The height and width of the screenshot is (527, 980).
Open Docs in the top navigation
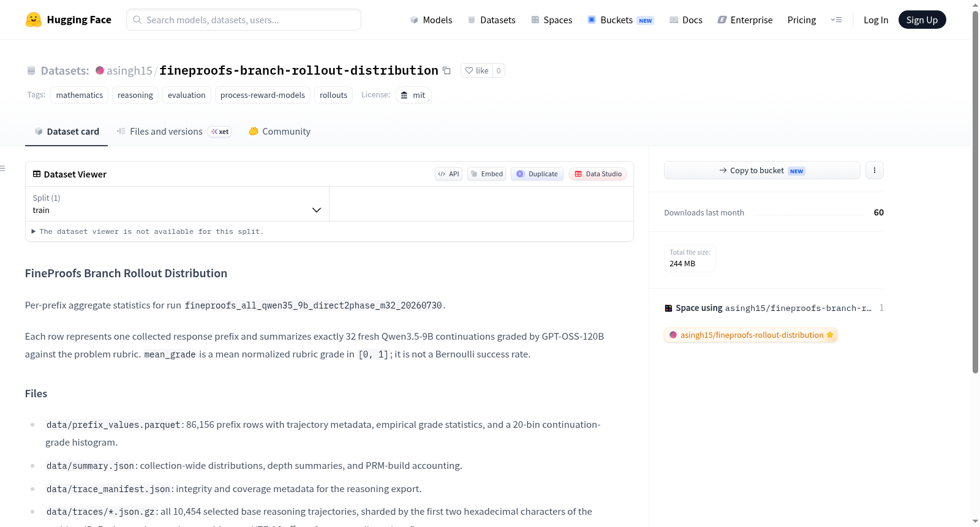(x=686, y=20)
